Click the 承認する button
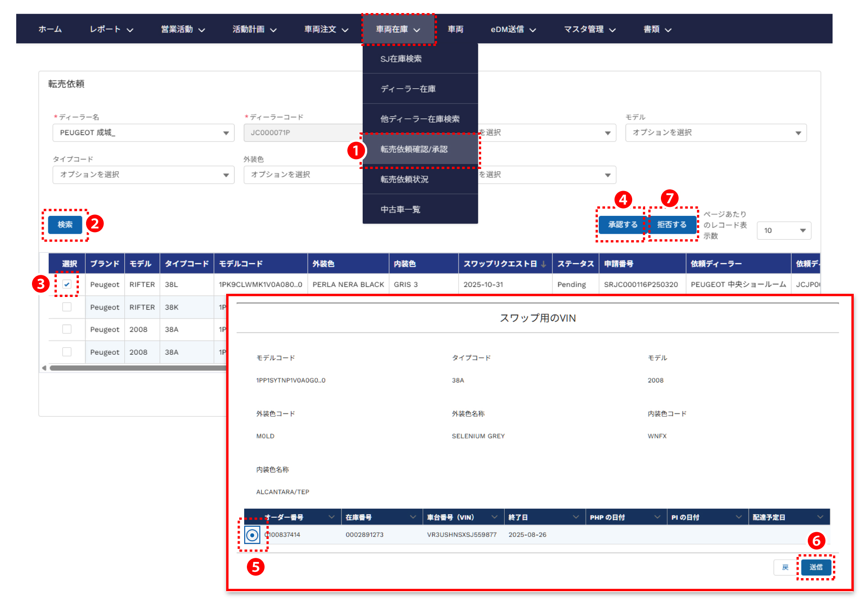 [x=622, y=224]
